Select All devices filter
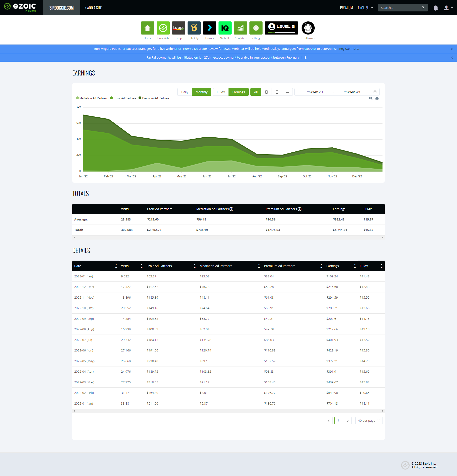The height and width of the screenshot is (476, 457). 256,92
